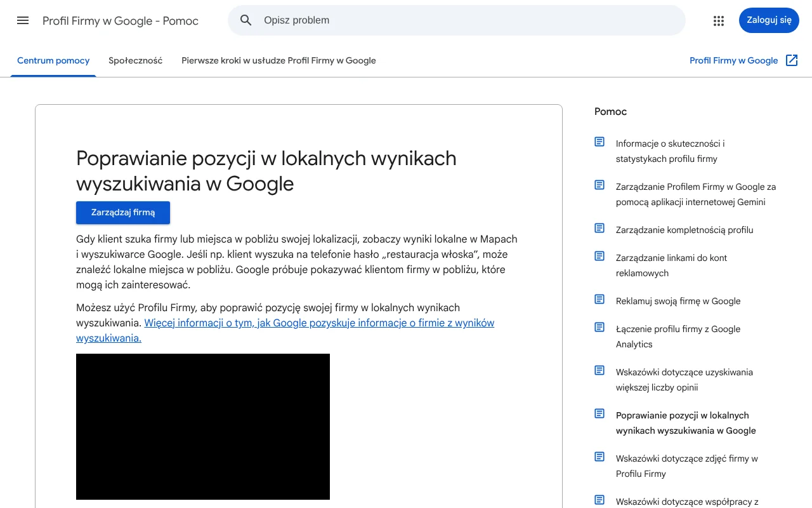
Task: Click article icon beside Wskazówki dotyczące uzyskiwania
Action: 599,370
